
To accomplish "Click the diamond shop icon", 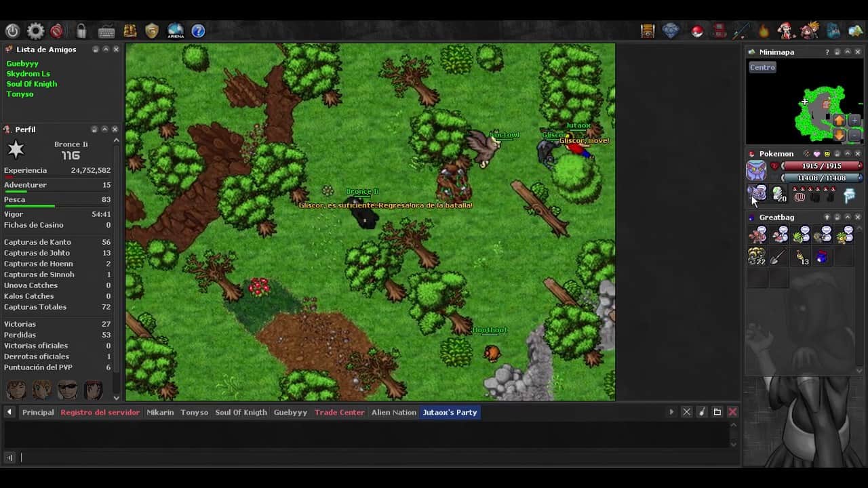I will (x=671, y=30).
